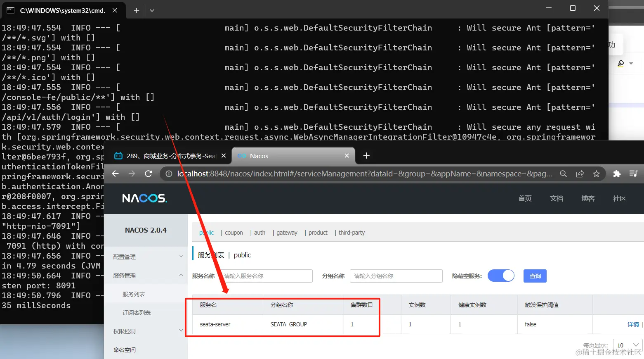
Task: View site info icon in address bar
Action: point(169,174)
